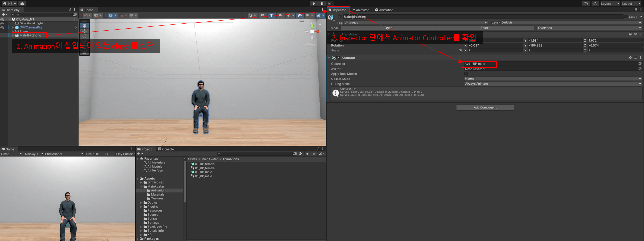Toggle 2D view mode in Scene
This screenshot has width=644, height=241.
262,15
